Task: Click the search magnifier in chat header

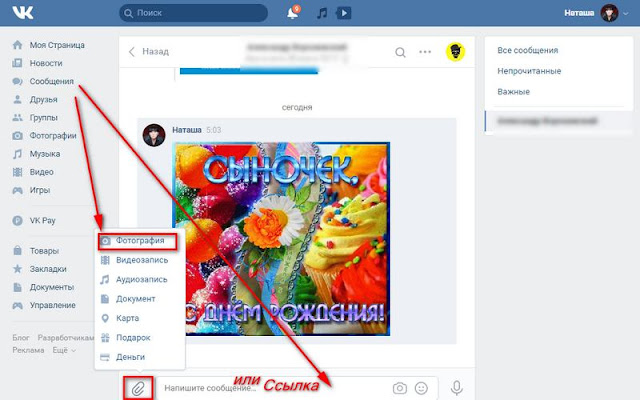Action: tap(400, 52)
